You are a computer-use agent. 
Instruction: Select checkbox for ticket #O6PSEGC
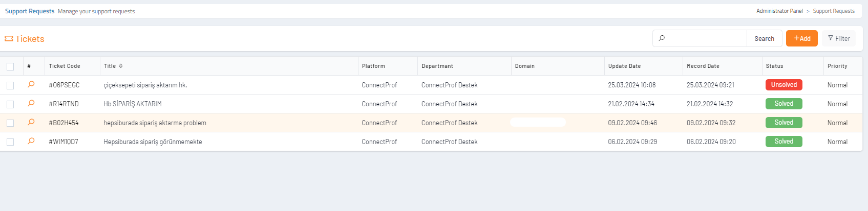point(10,85)
